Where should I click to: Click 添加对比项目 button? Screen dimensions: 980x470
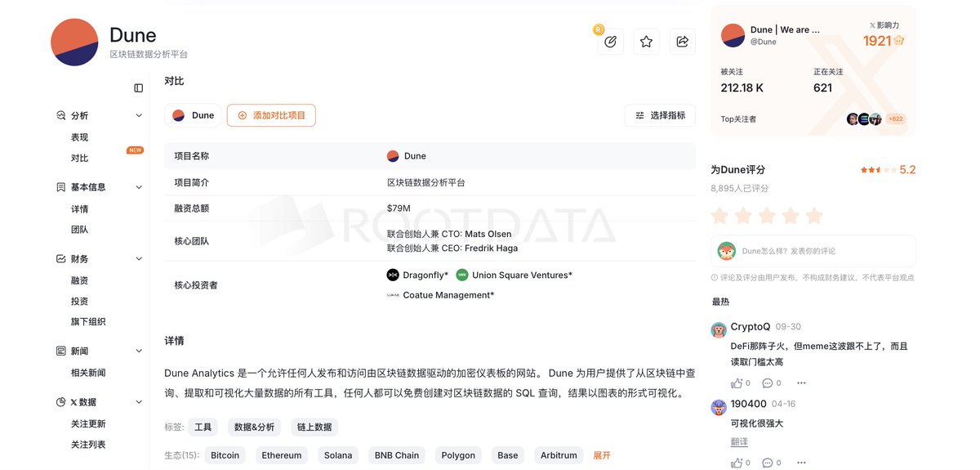pyautogui.click(x=271, y=115)
